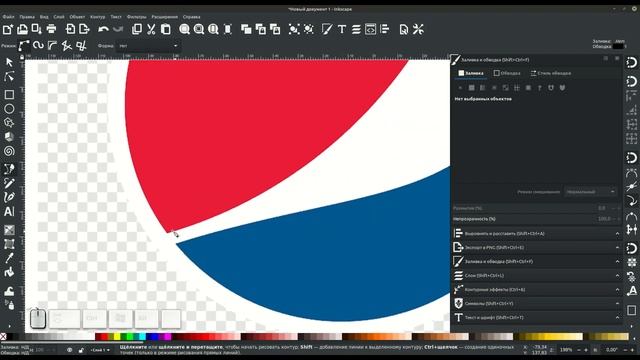Toggle the top snapping magnet button
The height and width of the screenshot is (360, 640).
pos(631,63)
